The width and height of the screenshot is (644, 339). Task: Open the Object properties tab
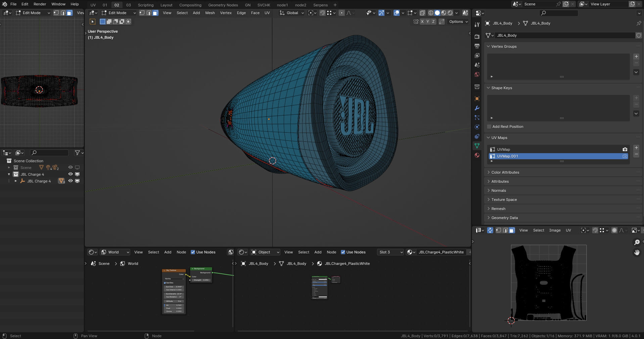[x=477, y=99]
